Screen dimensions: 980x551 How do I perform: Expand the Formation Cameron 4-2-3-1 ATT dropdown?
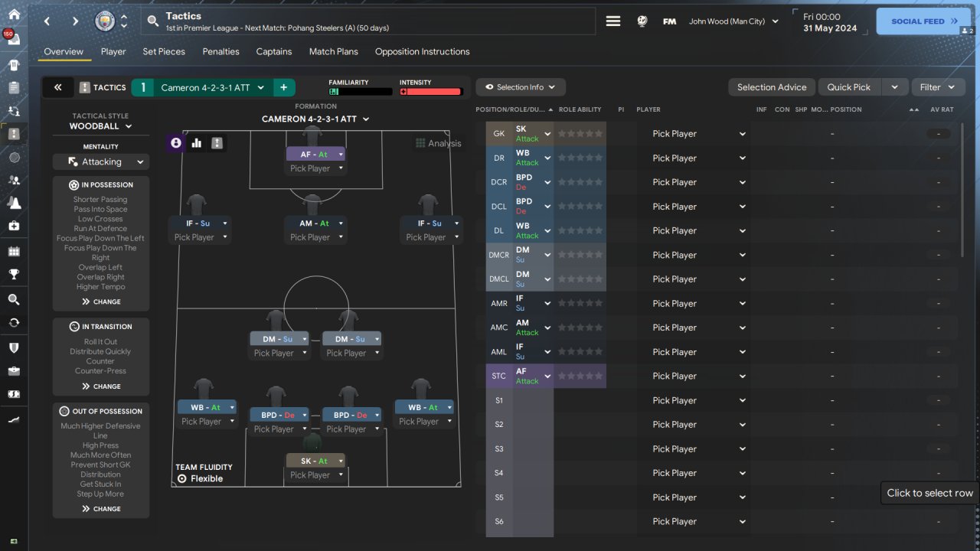point(315,119)
